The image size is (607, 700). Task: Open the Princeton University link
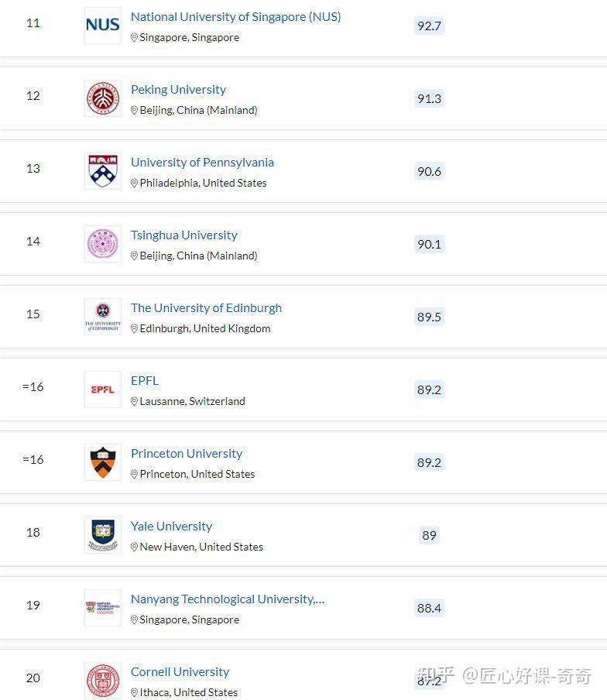click(187, 454)
